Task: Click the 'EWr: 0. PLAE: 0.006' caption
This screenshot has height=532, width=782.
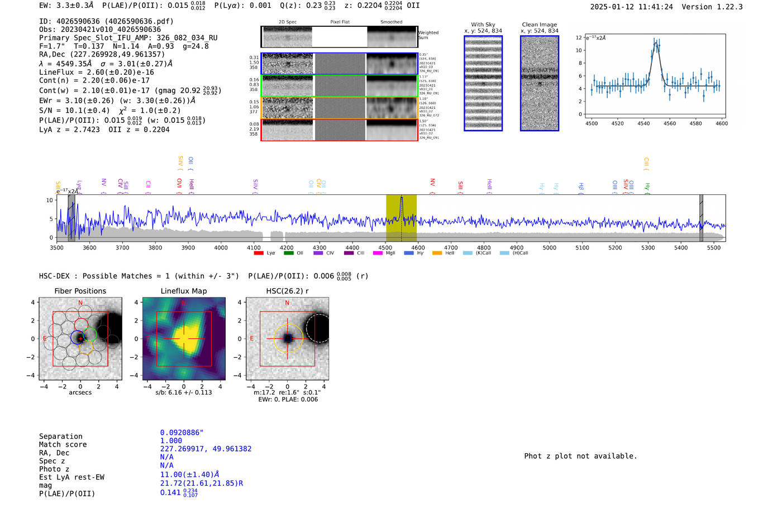Action: (288, 400)
